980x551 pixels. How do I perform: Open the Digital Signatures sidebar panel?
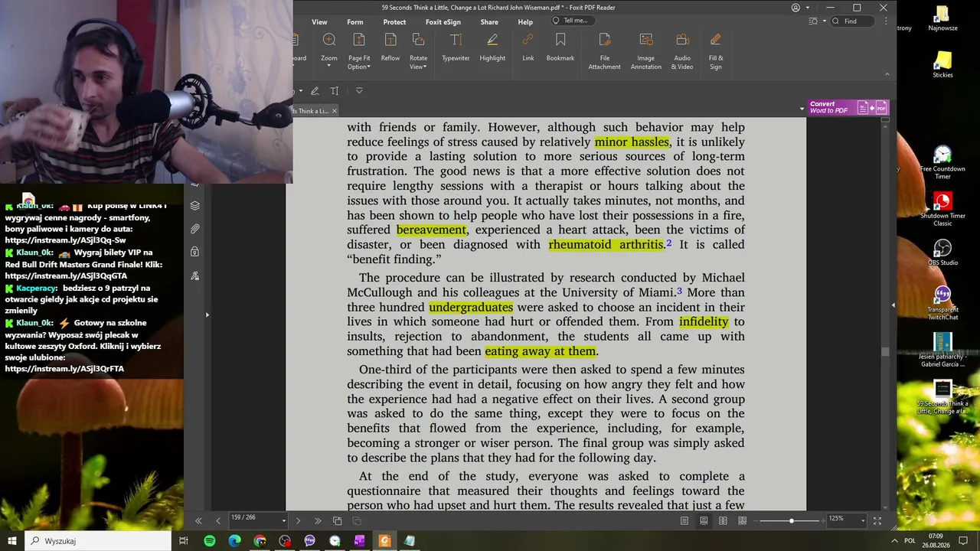[x=195, y=275]
